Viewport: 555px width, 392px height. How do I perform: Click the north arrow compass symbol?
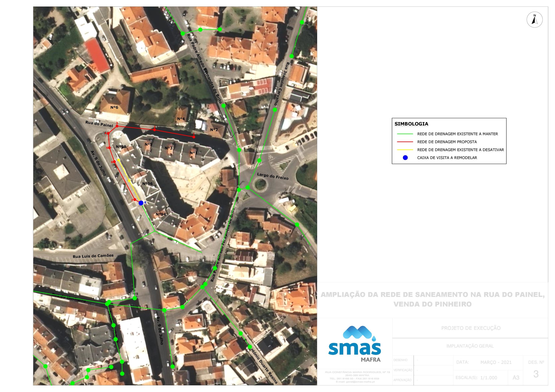coord(534,20)
